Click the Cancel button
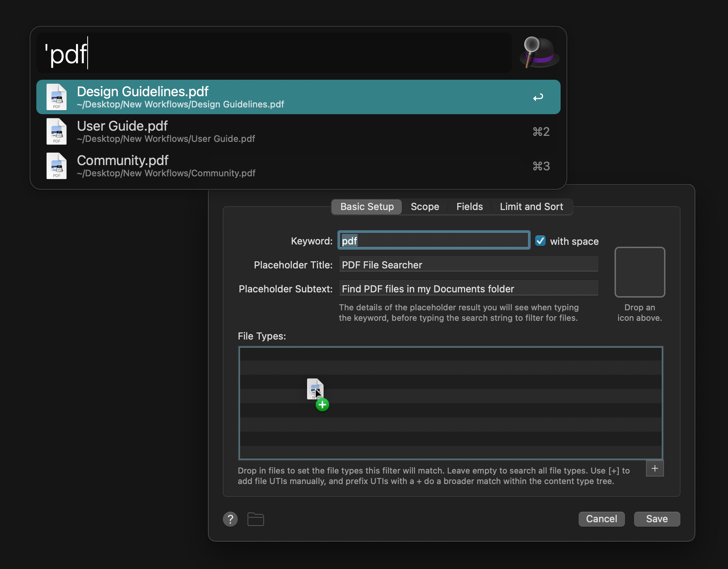728x569 pixels. pyautogui.click(x=601, y=519)
